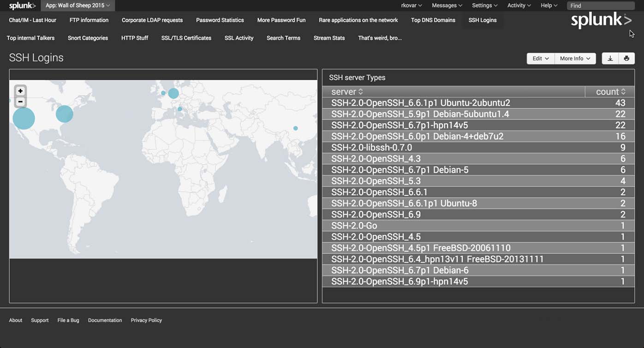Select the SSH Logins tab
Viewport: 644px width, 348px height.
[x=483, y=20]
